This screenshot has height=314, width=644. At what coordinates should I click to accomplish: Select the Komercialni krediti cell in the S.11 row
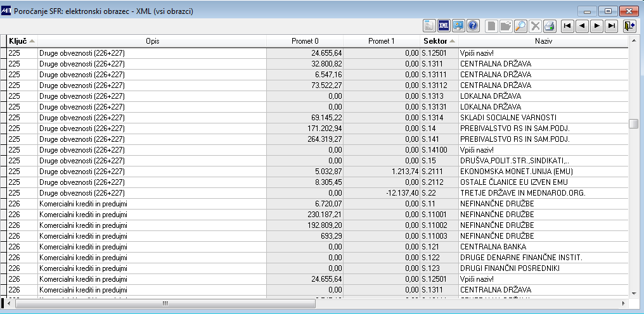tap(152, 204)
